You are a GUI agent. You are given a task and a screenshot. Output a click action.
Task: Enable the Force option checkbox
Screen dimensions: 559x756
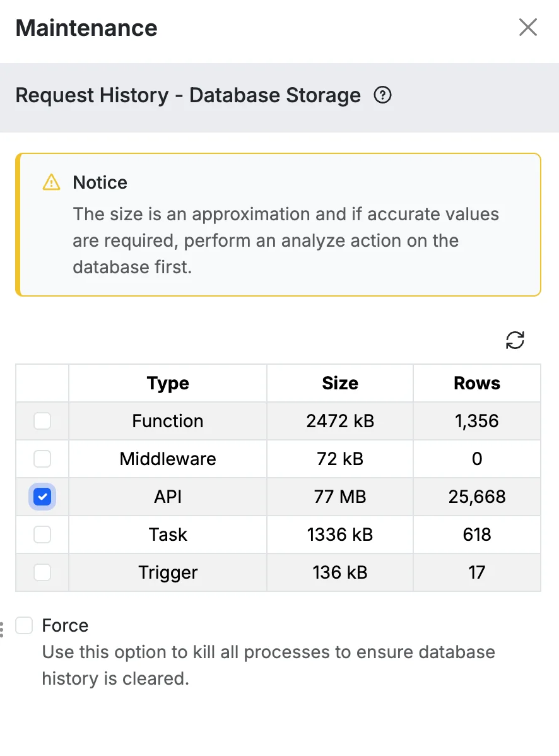(24, 625)
